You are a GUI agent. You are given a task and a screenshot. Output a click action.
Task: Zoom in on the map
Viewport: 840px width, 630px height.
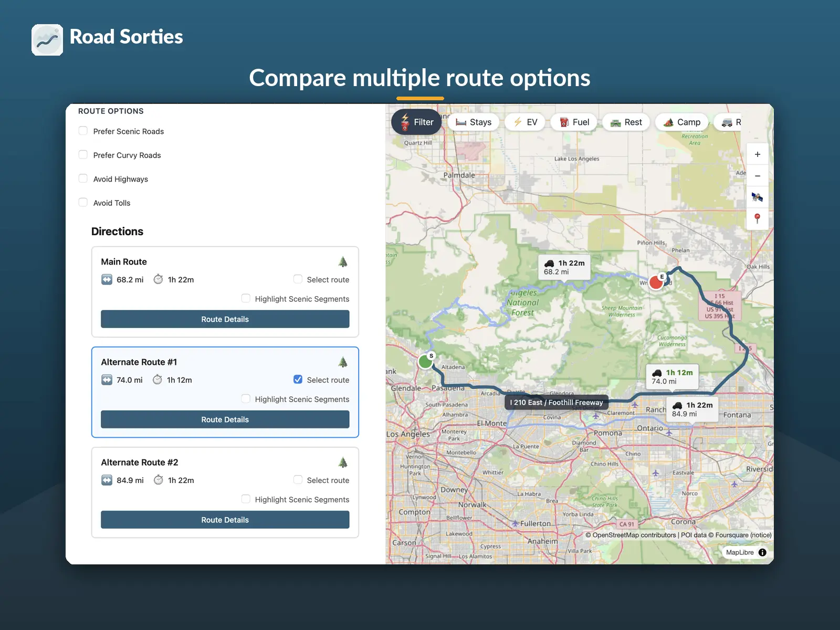[x=758, y=154]
